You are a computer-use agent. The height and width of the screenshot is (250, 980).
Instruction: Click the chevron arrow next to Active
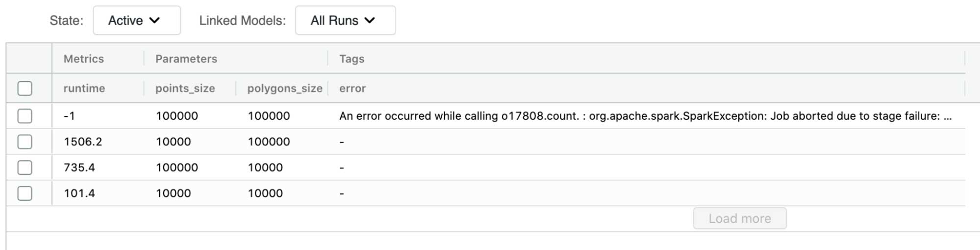click(155, 21)
